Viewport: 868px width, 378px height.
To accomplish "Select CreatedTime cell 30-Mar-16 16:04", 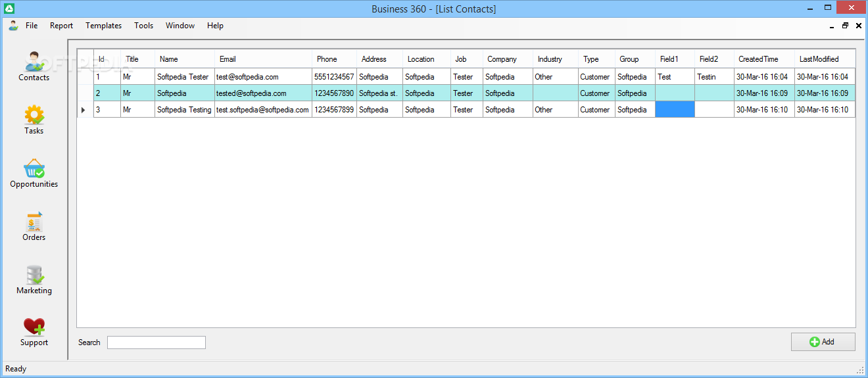I will coord(764,77).
